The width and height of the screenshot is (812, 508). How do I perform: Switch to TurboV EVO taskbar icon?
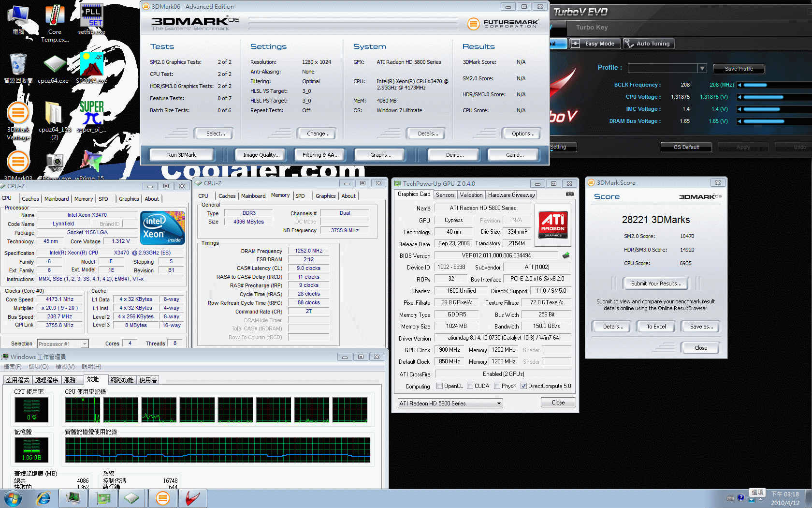(193, 498)
